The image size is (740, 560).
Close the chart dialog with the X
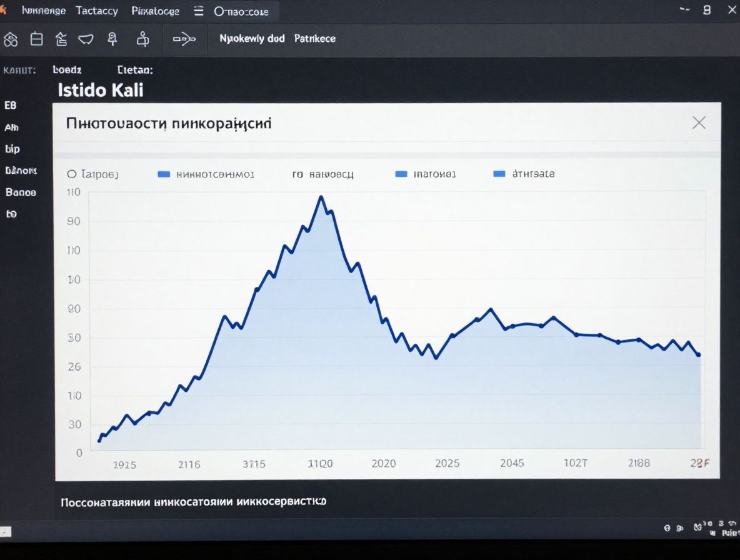click(699, 122)
